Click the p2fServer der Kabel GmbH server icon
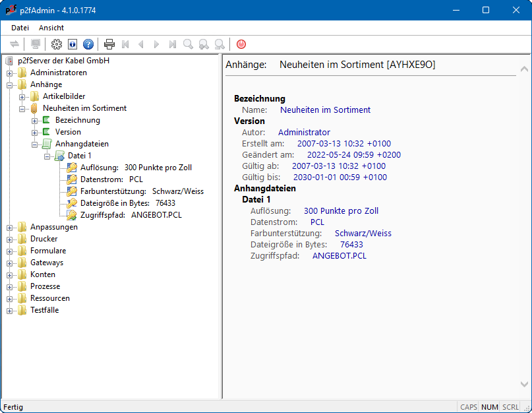The height and width of the screenshot is (413, 532). [9, 61]
